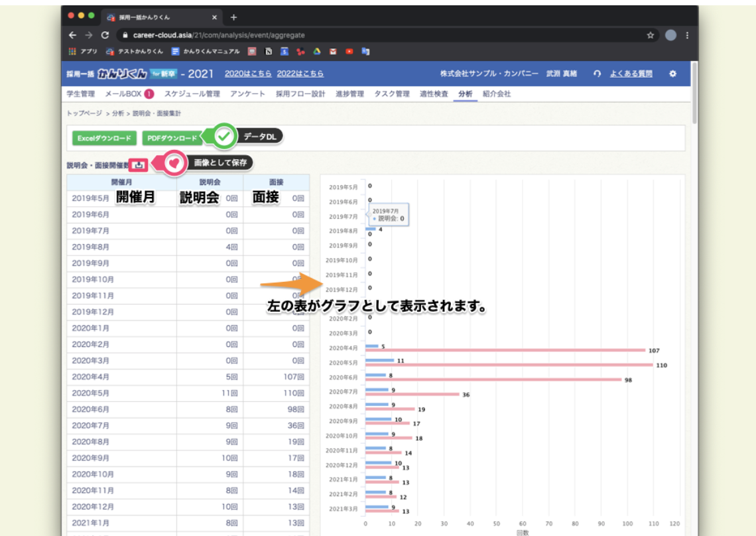Click the browser back arrow

pos(73,34)
